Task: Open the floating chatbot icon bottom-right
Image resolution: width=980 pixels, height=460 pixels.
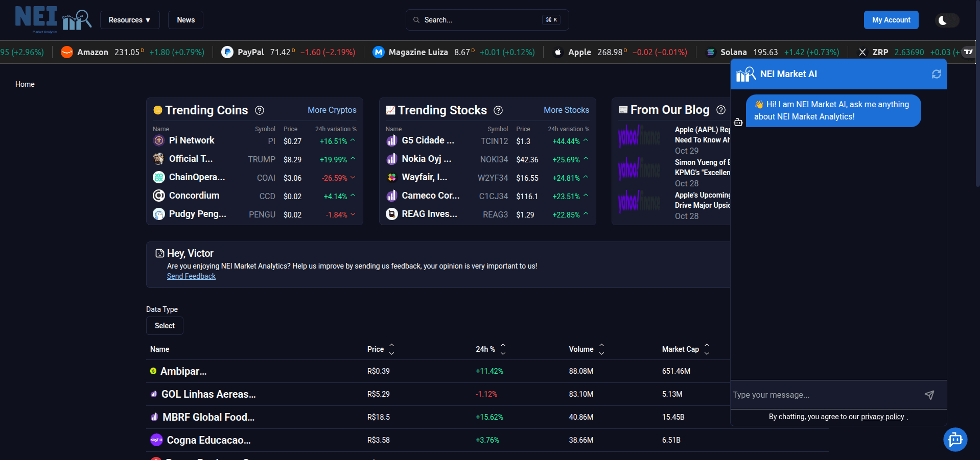Action: click(955, 440)
